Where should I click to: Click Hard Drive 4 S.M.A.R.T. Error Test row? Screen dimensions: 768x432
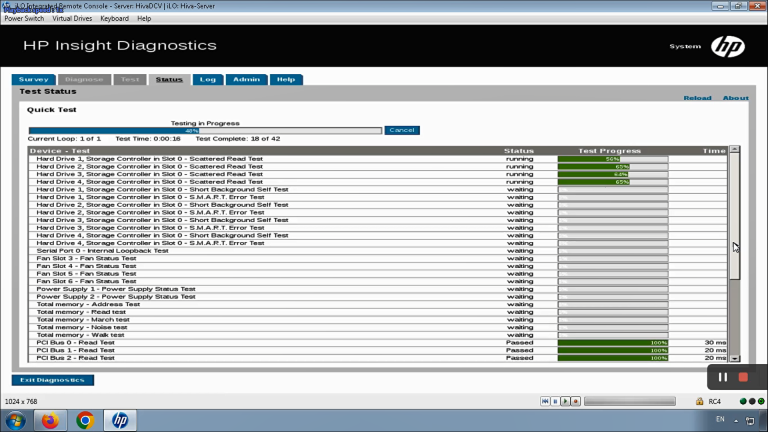[x=378, y=243]
